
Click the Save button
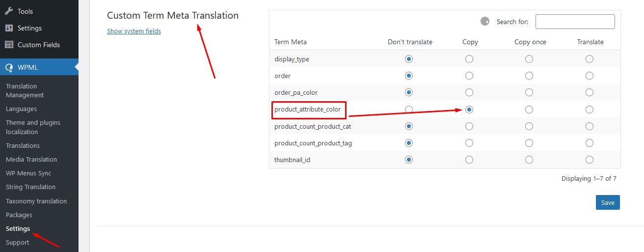608,202
